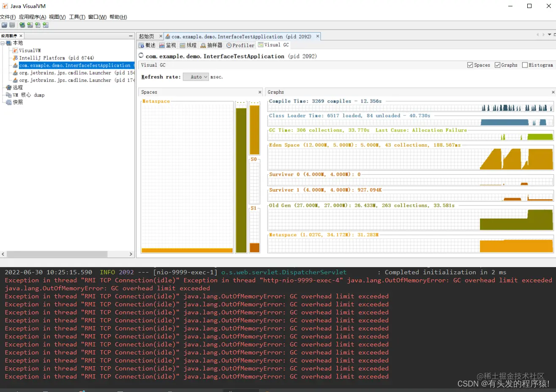
Task: Click the grayed Save toolbar icon
Action: pyautogui.click(x=12, y=25)
